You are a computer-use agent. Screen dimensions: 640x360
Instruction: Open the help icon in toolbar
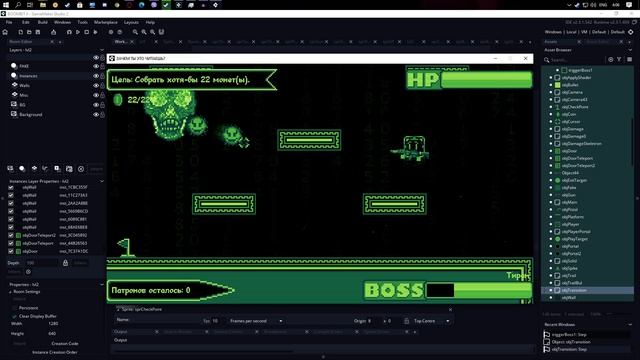tap(120, 32)
